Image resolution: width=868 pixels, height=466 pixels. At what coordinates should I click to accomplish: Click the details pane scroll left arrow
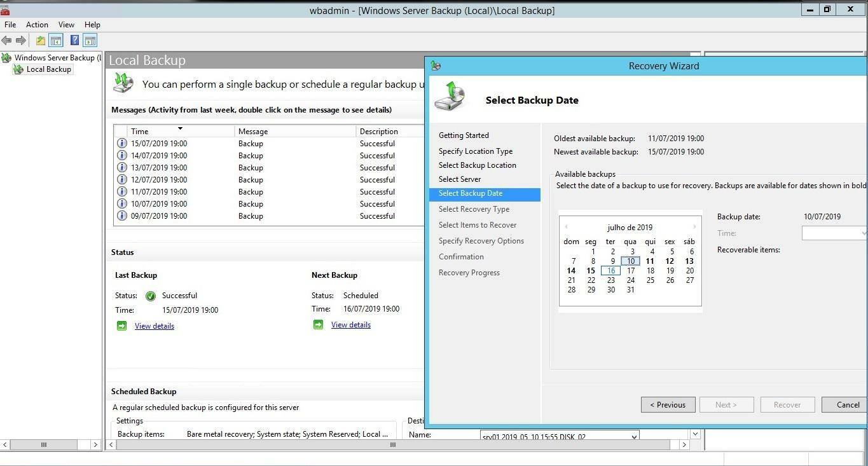tap(112, 445)
